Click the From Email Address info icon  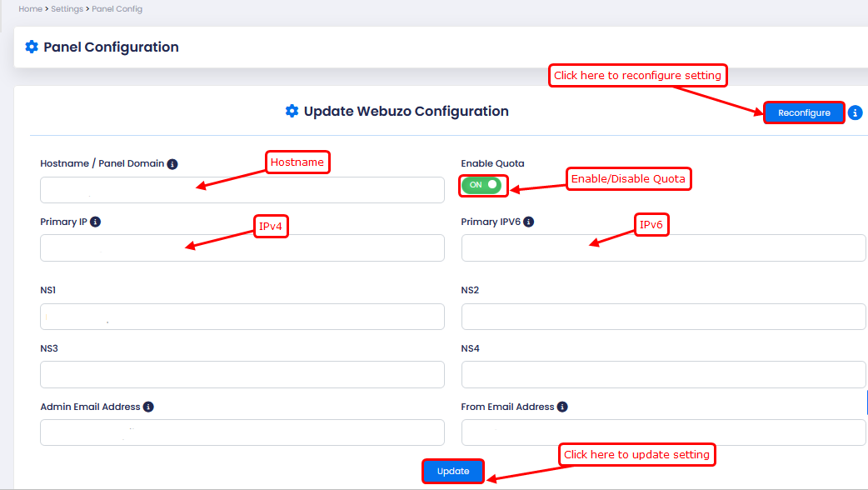pos(562,407)
